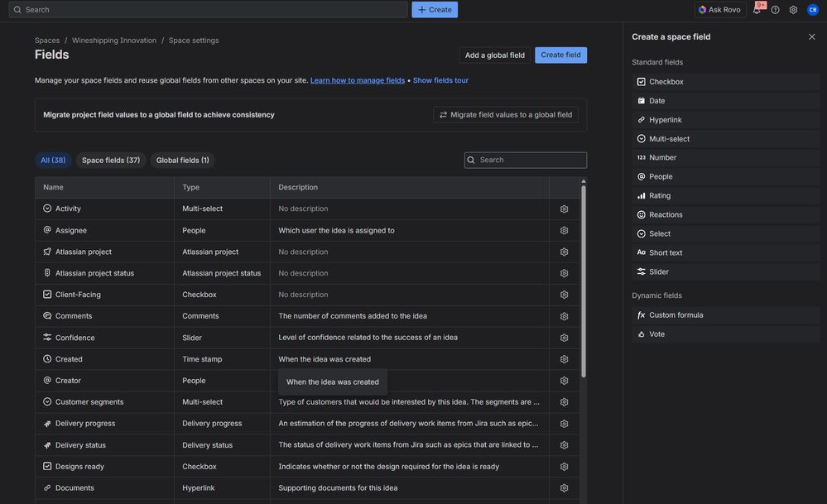Image resolution: width=827 pixels, height=504 pixels.
Task: Click the Add a global field button
Action: (x=494, y=55)
